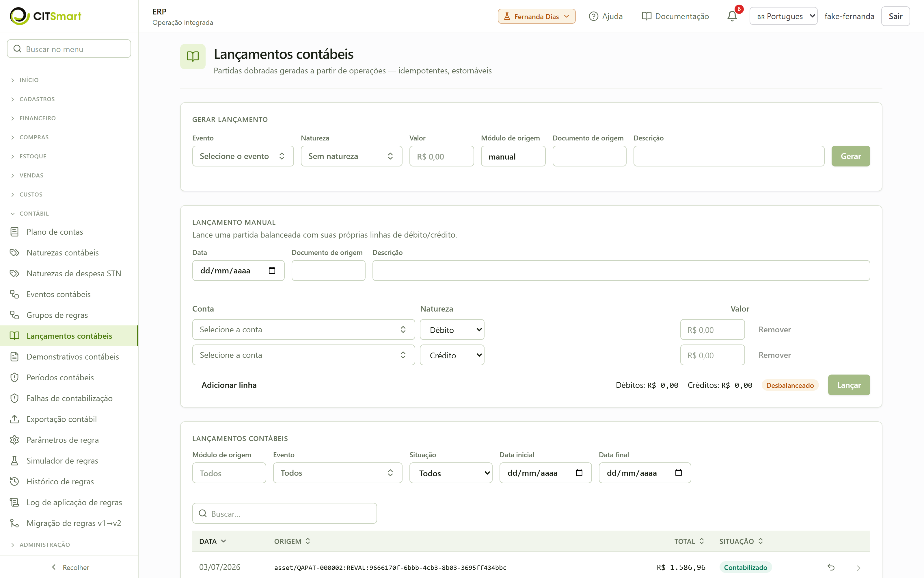Click the Lançar button
Viewport: 924px width, 578px height.
(849, 385)
